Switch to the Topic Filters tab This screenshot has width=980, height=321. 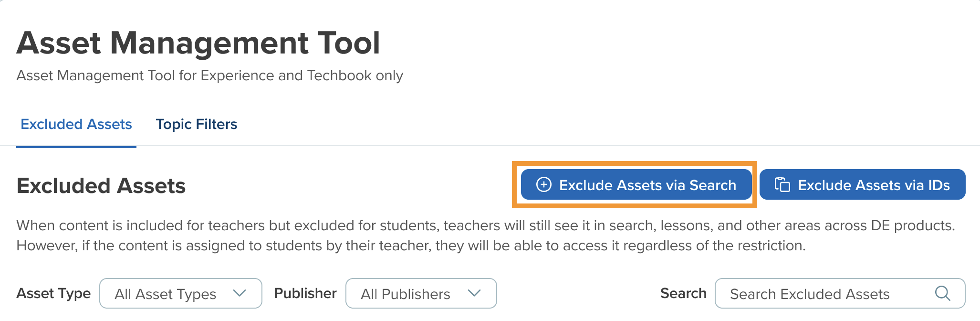[x=196, y=124]
